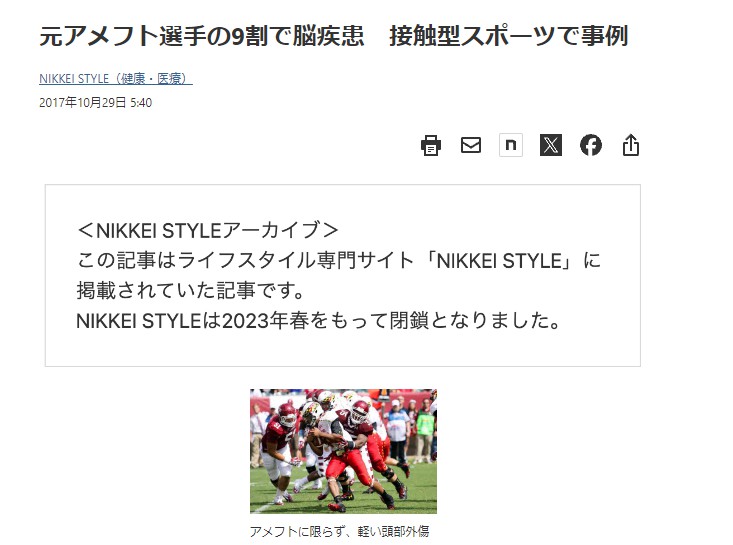Post the article on X
Screen dimensions: 733x545
click(x=551, y=145)
